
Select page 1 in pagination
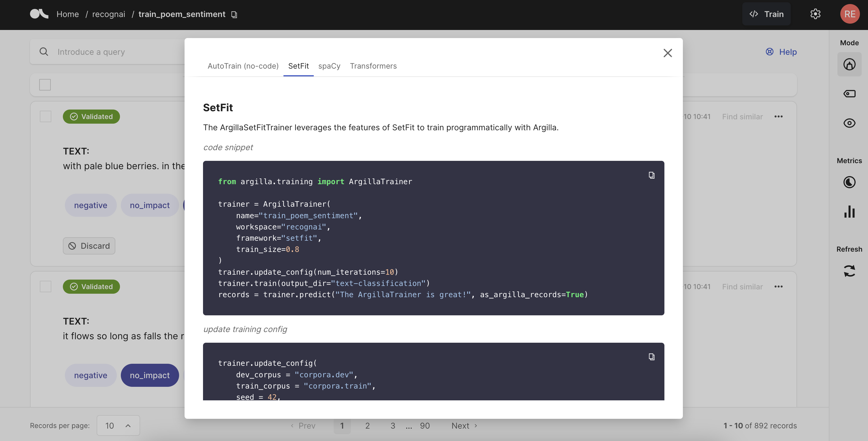pos(342,426)
